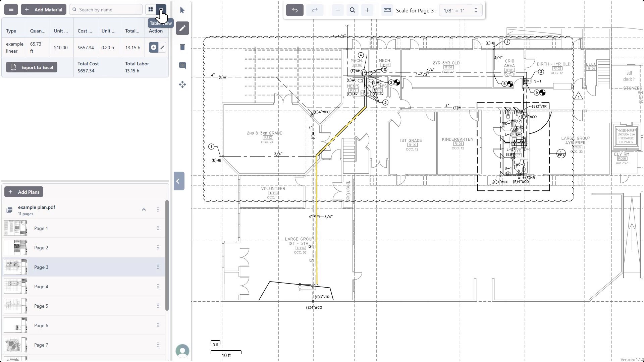Screen dimensions: 644x362
Task: Click the PDF file icon for example plan
Action: (9, 210)
